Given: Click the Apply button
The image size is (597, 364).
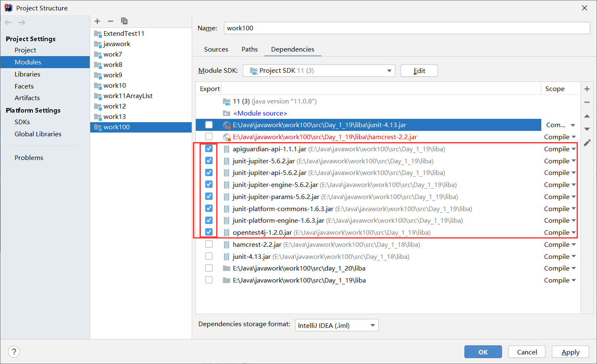Looking at the screenshot, I should pos(570,352).
